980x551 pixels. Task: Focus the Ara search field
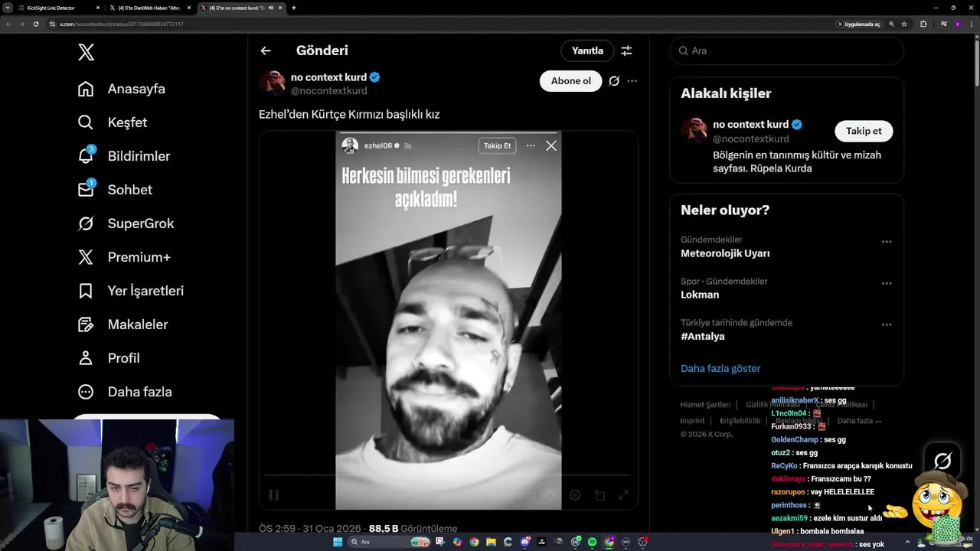click(x=786, y=51)
